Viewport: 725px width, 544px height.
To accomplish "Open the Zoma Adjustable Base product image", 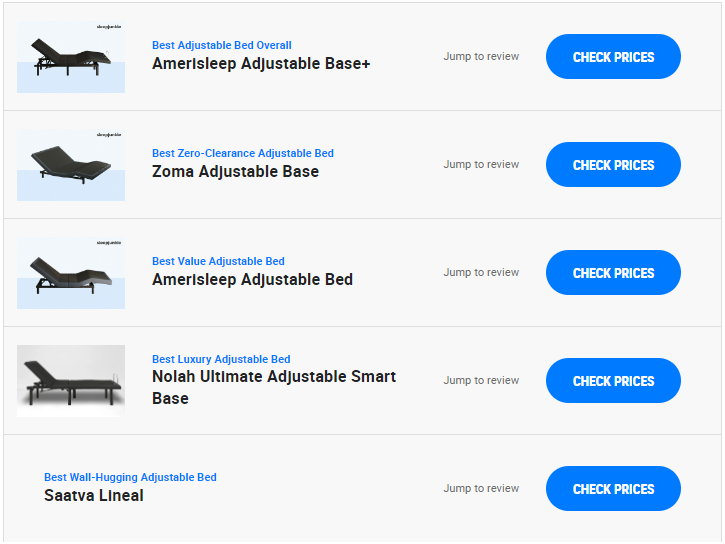I will (x=71, y=165).
